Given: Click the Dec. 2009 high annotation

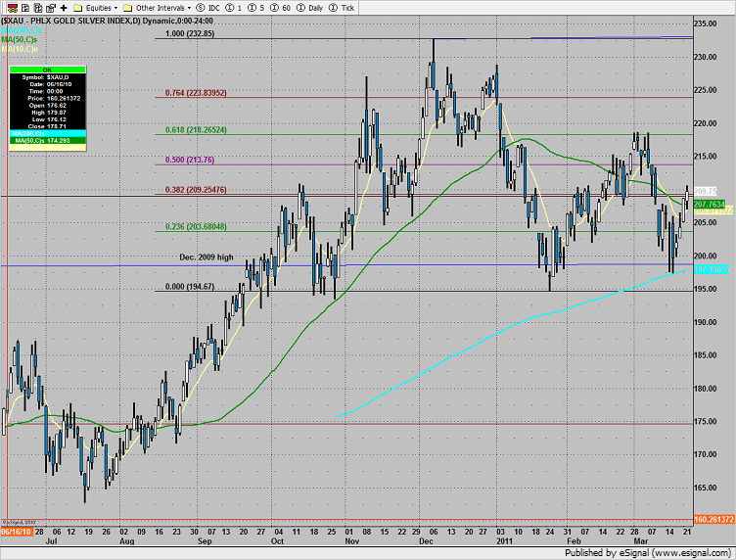Looking at the screenshot, I should (x=207, y=257).
